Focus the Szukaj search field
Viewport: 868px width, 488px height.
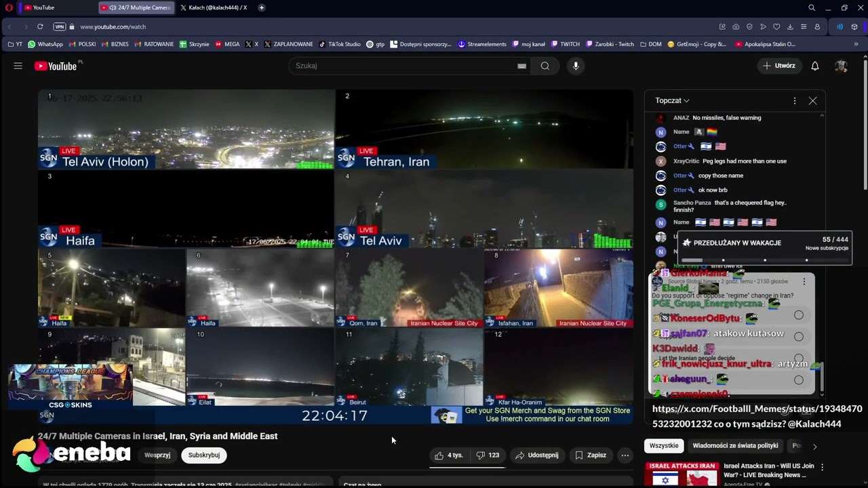[403, 66]
